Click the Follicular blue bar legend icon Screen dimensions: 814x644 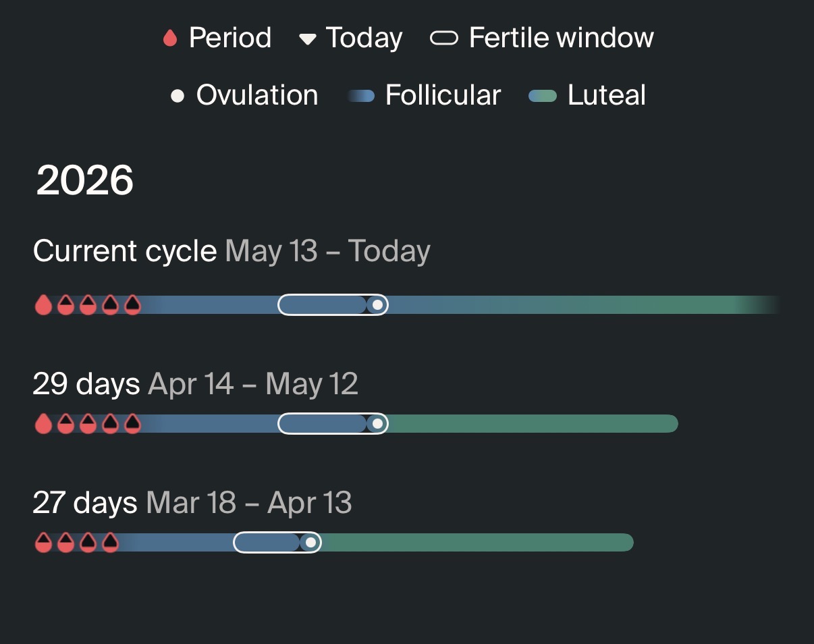click(362, 96)
